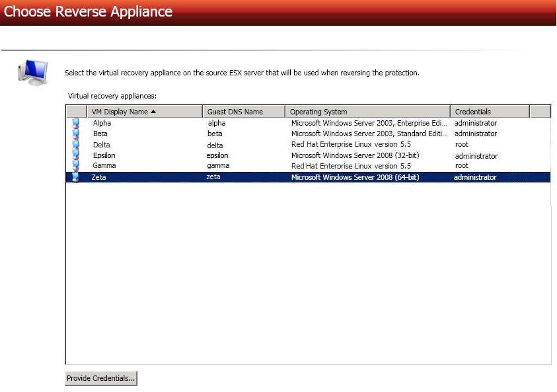
Task: Click Windows Server 2003 Enterprise Edition OS cell
Action: click(369, 123)
